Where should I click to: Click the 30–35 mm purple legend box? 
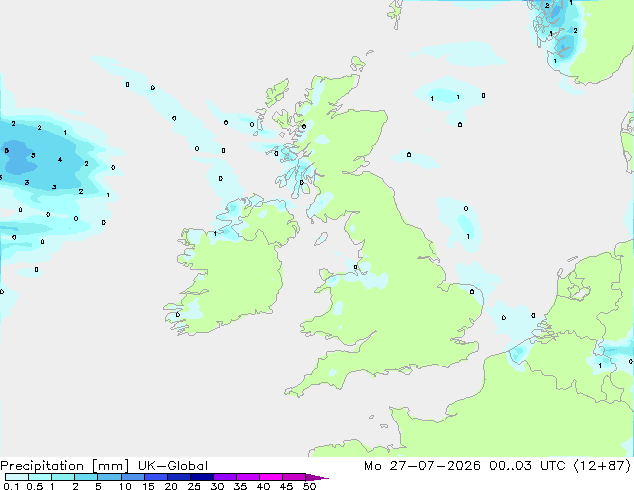225,477
